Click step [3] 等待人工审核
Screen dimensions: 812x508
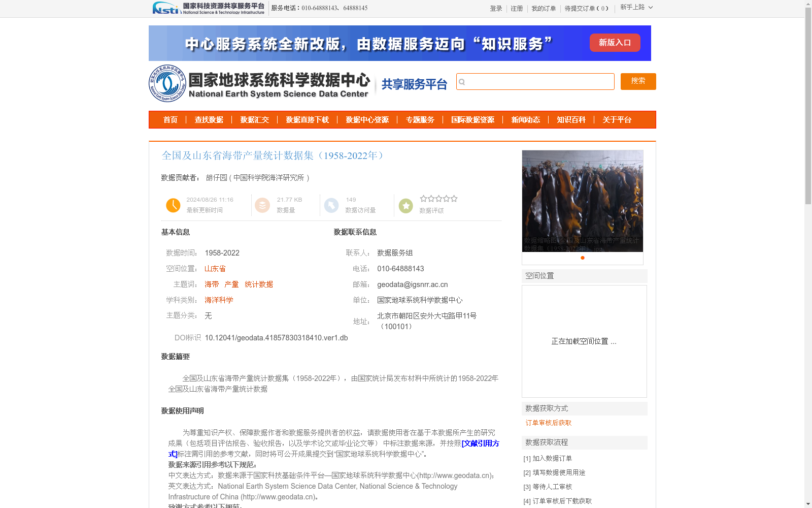coord(548,487)
